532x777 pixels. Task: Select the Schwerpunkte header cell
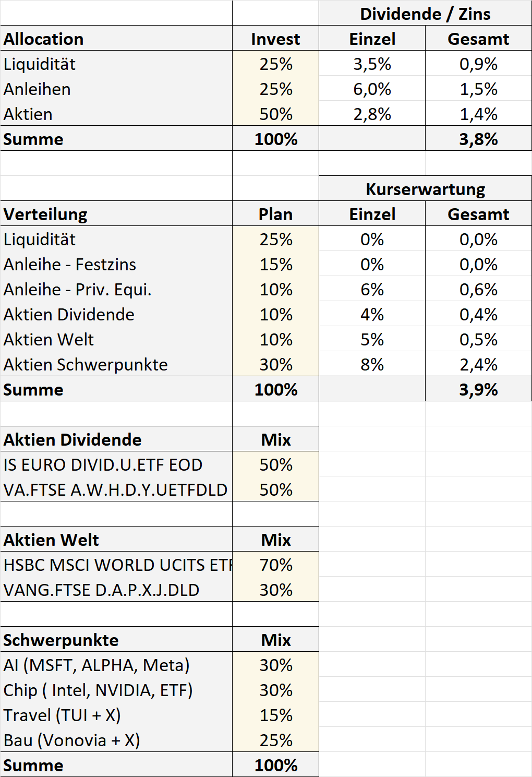(x=61, y=640)
